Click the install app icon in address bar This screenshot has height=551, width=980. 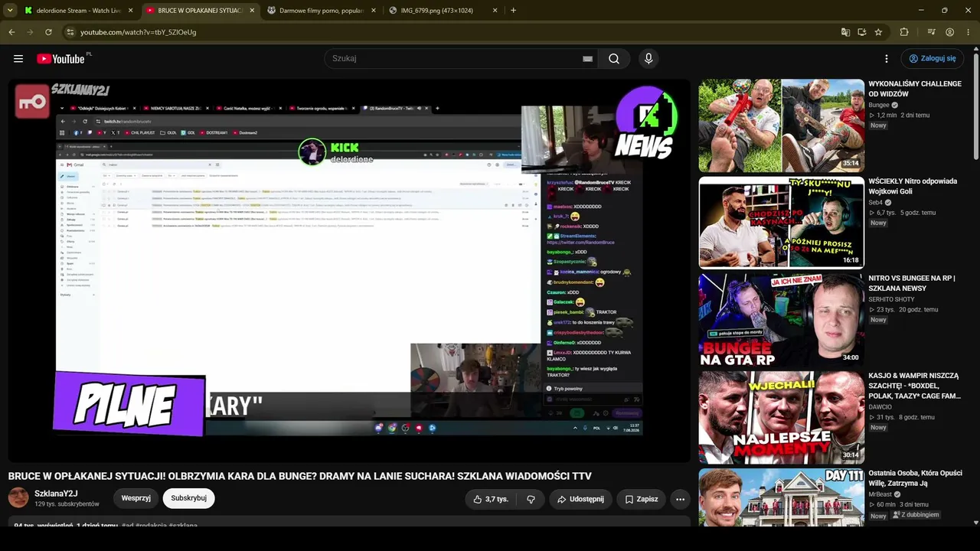point(862,32)
